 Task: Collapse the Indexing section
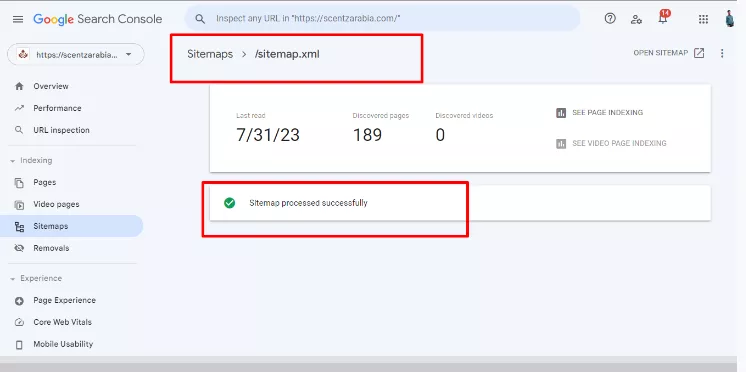[x=12, y=161]
